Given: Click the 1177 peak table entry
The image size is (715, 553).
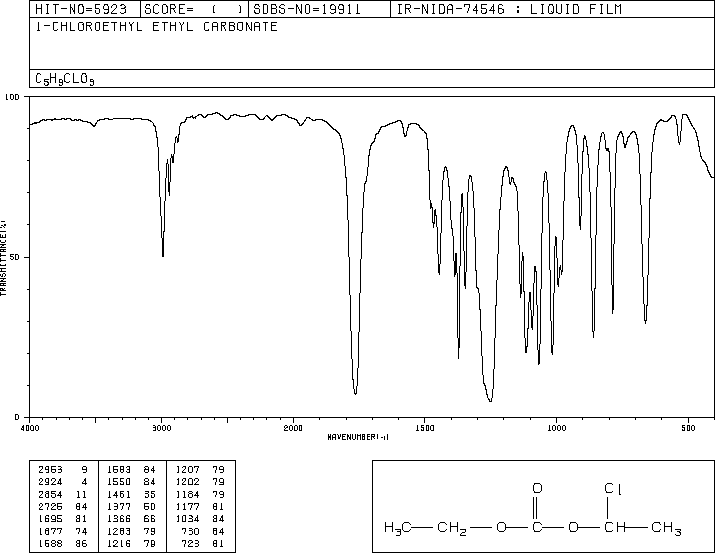Looking at the screenshot, I should pyautogui.click(x=187, y=506).
